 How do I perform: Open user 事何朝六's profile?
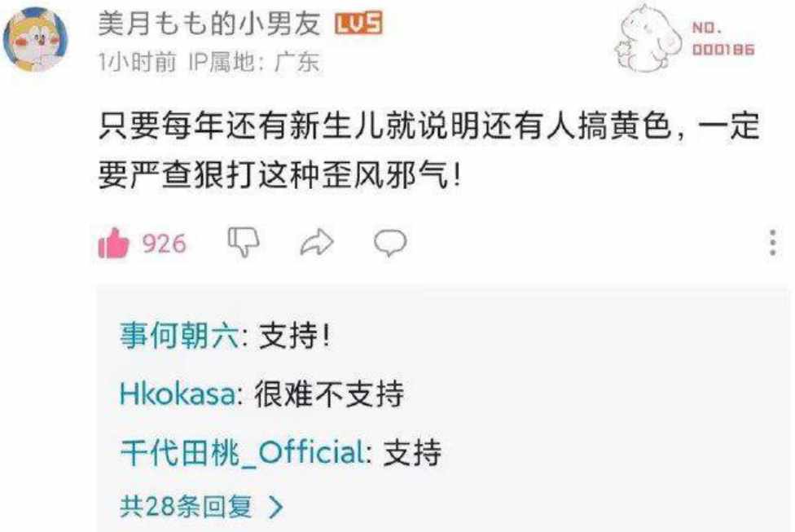[x=179, y=336]
